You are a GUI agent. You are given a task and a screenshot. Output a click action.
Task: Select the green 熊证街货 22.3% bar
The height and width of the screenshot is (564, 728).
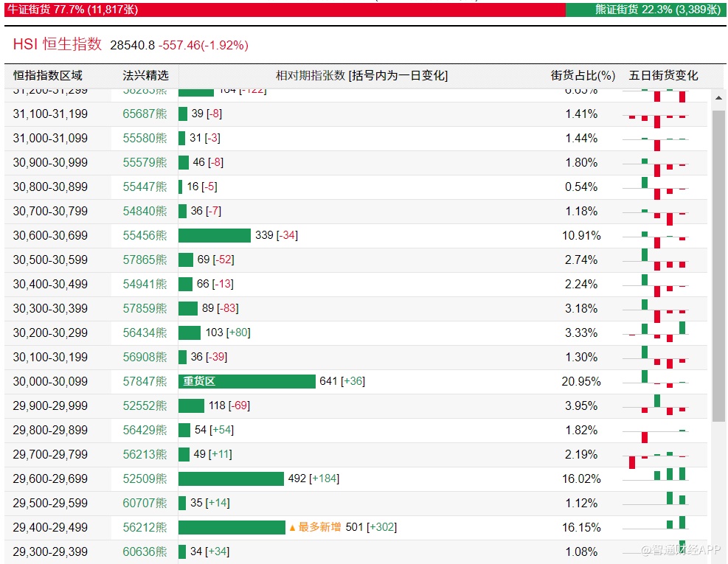click(645, 10)
